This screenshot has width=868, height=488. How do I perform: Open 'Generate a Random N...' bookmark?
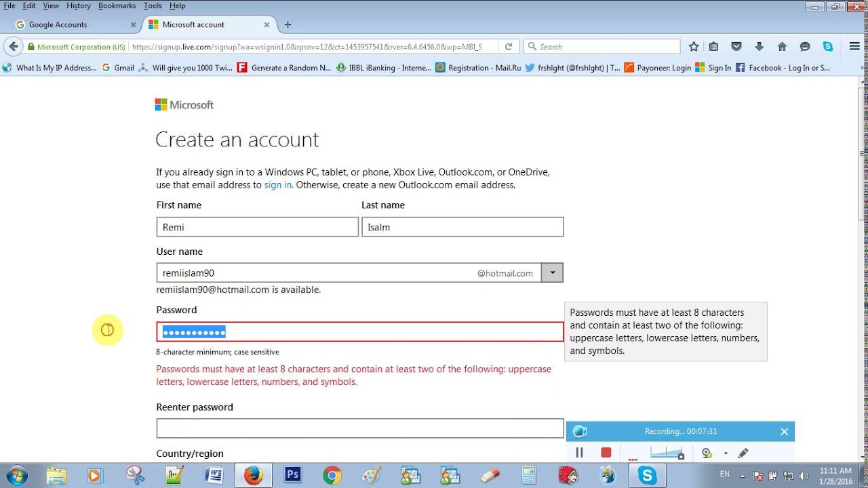point(285,68)
